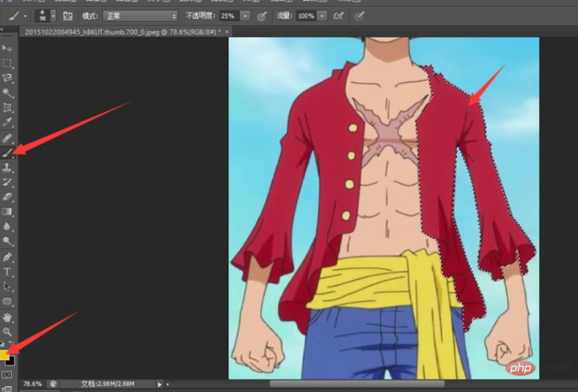Close the document tab

coord(227,32)
